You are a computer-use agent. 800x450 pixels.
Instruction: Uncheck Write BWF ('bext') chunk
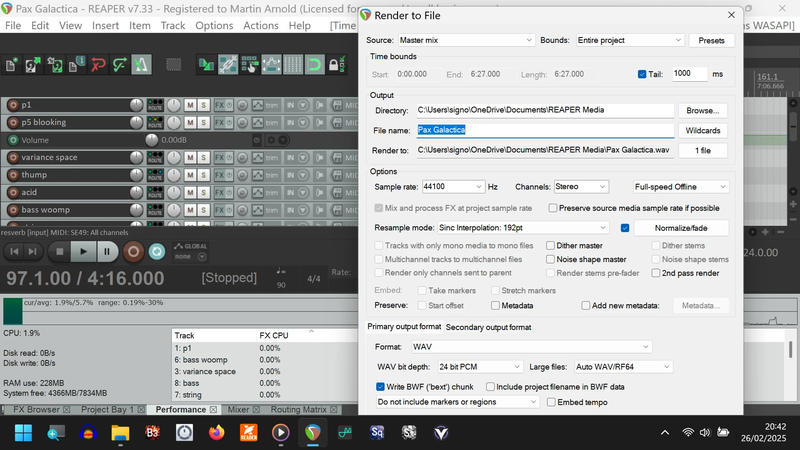pyautogui.click(x=380, y=387)
